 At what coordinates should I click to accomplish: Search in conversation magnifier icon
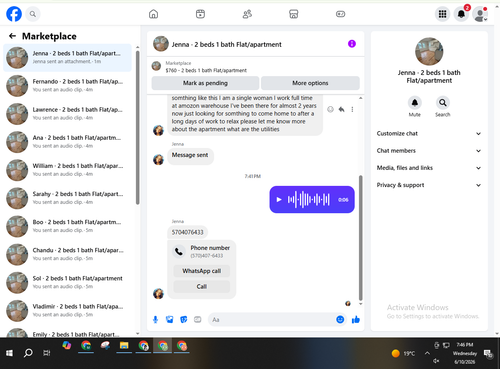[443, 103]
